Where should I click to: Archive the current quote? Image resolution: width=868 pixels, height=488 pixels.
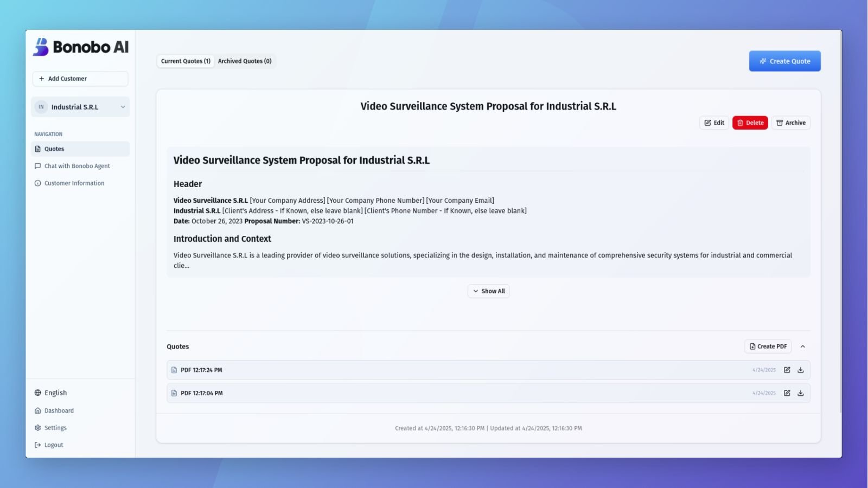790,123
